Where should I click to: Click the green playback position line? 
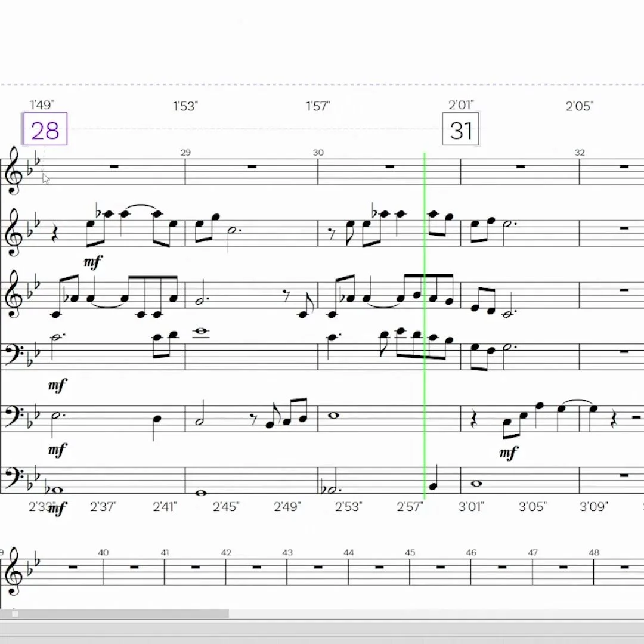(x=425, y=326)
